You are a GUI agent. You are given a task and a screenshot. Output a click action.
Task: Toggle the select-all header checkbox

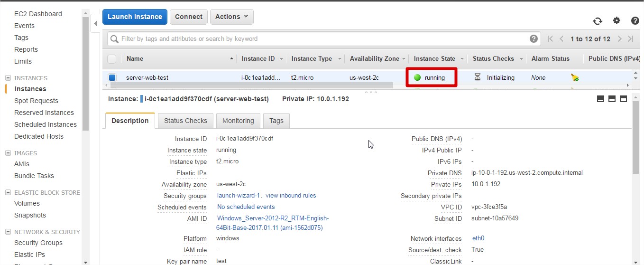click(112, 59)
